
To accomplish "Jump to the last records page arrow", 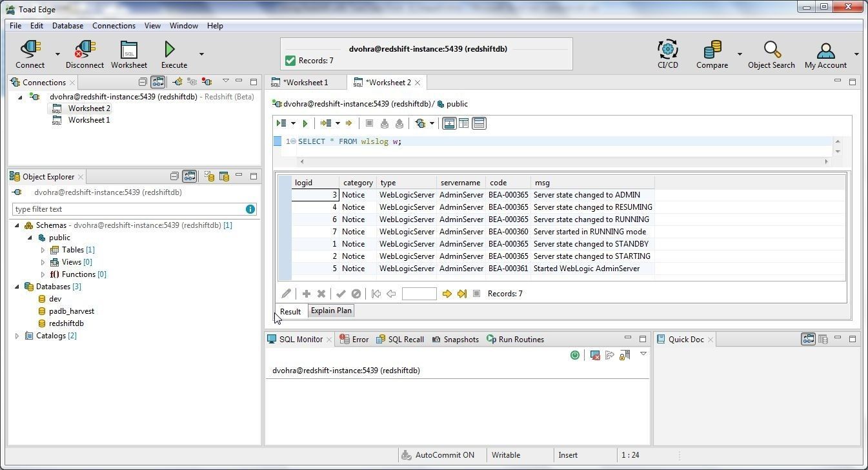I will tap(462, 294).
